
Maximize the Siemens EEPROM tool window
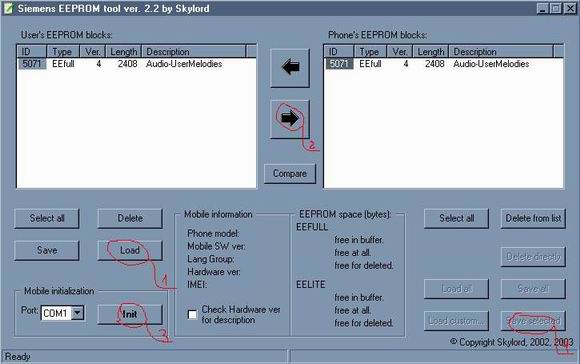556,8
